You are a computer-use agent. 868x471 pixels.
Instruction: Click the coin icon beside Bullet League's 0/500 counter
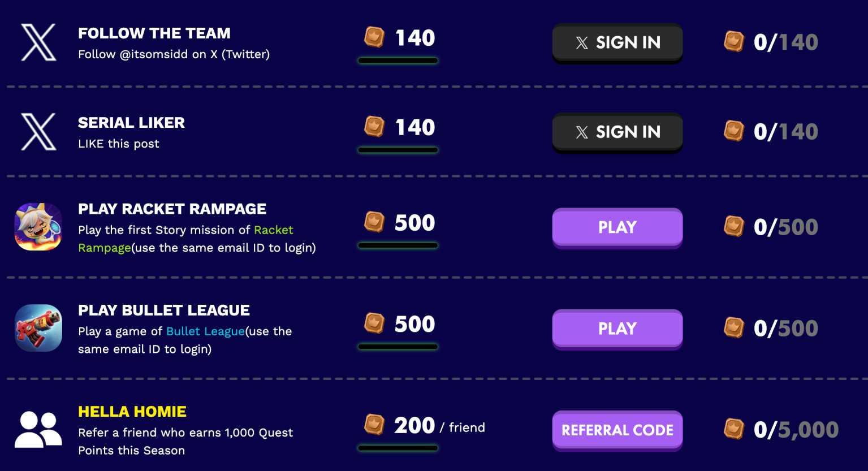pyautogui.click(x=734, y=328)
